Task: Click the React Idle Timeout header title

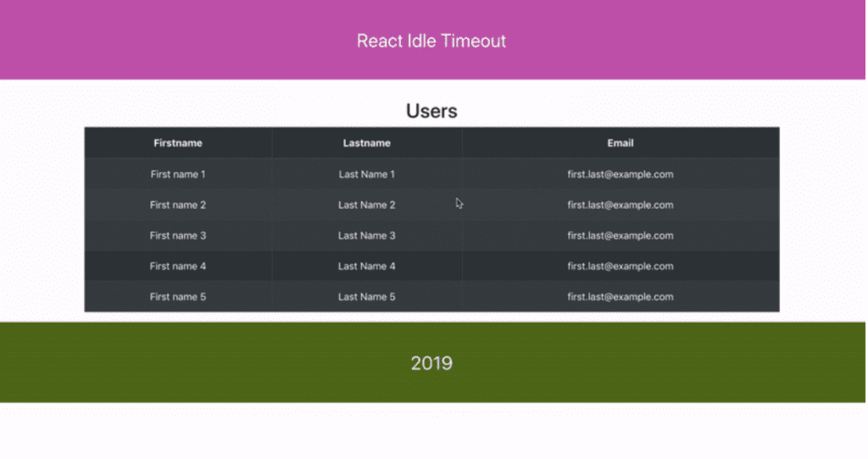Action: pyautogui.click(x=431, y=41)
